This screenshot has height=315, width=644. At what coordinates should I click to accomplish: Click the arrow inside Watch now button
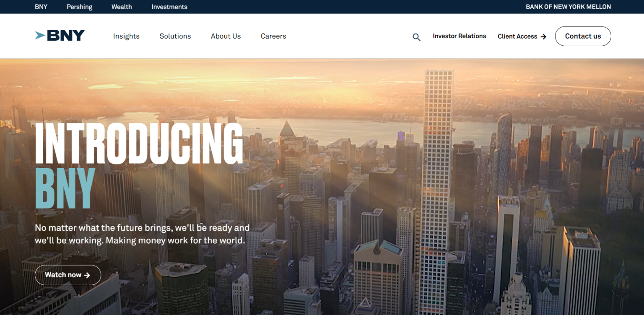[87, 275]
